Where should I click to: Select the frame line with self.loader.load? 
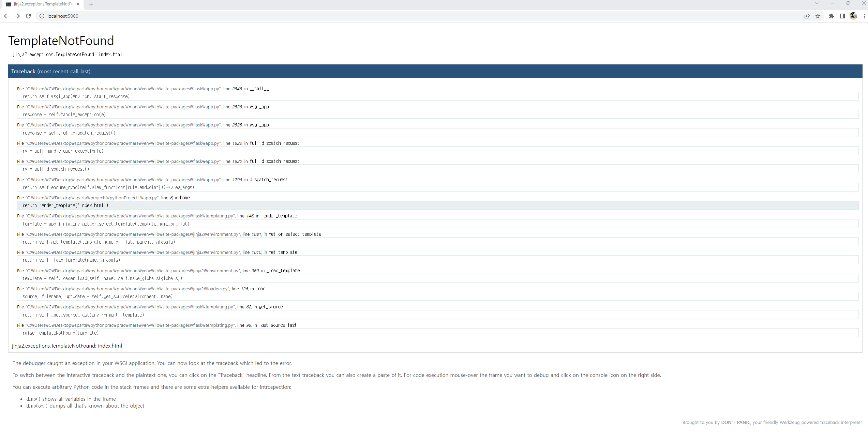coord(438,278)
